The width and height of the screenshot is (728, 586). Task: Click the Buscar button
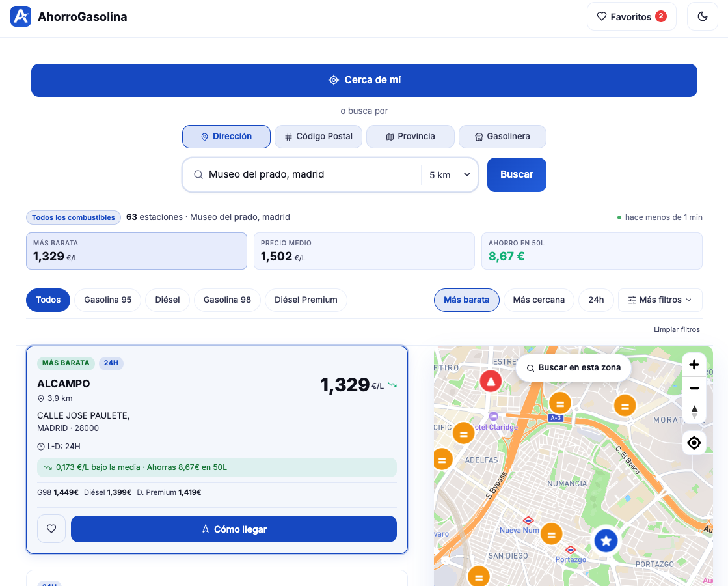517,174
